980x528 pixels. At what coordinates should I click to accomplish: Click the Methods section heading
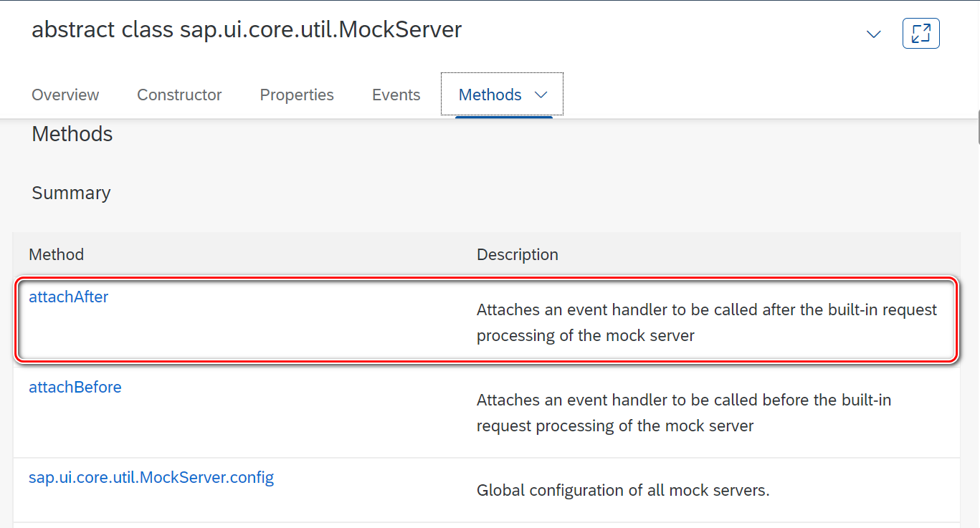(72, 134)
